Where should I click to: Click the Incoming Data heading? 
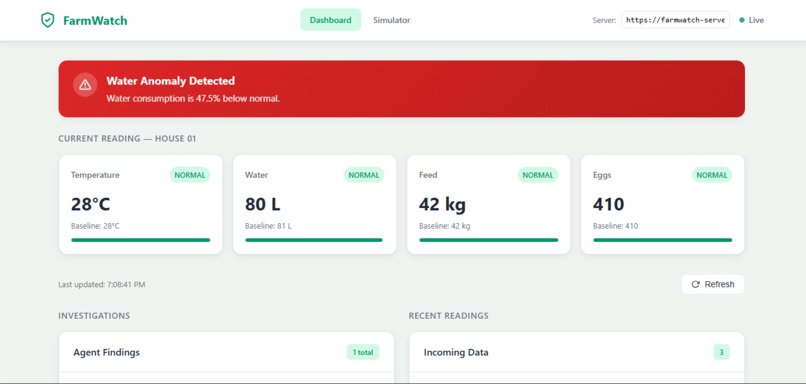click(456, 352)
